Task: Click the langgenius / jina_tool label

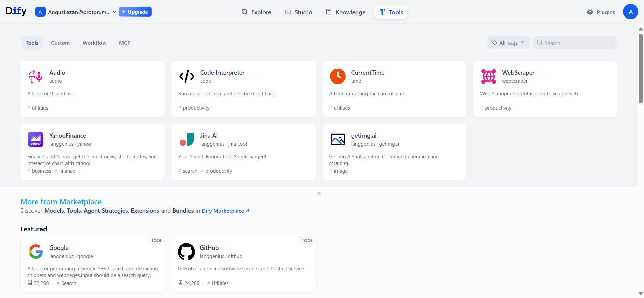Action: pos(224,144)
